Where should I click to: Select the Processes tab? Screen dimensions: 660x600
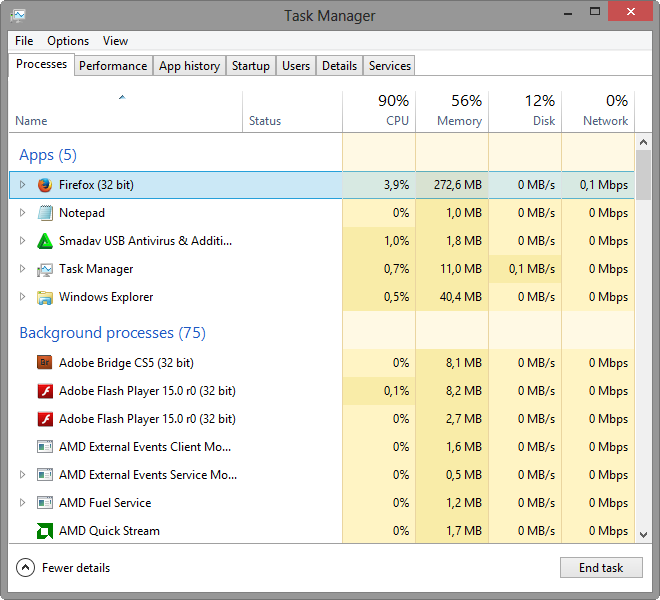click(41, 64)
